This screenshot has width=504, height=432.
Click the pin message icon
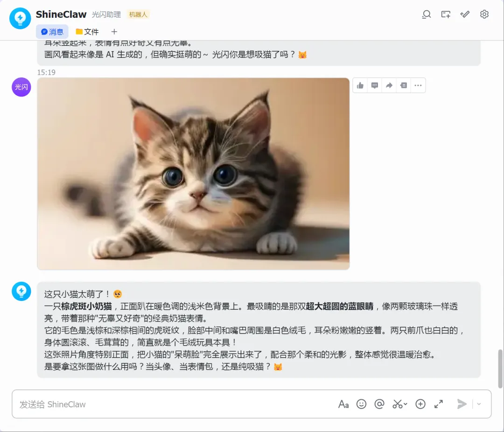(x=403, y=85)
